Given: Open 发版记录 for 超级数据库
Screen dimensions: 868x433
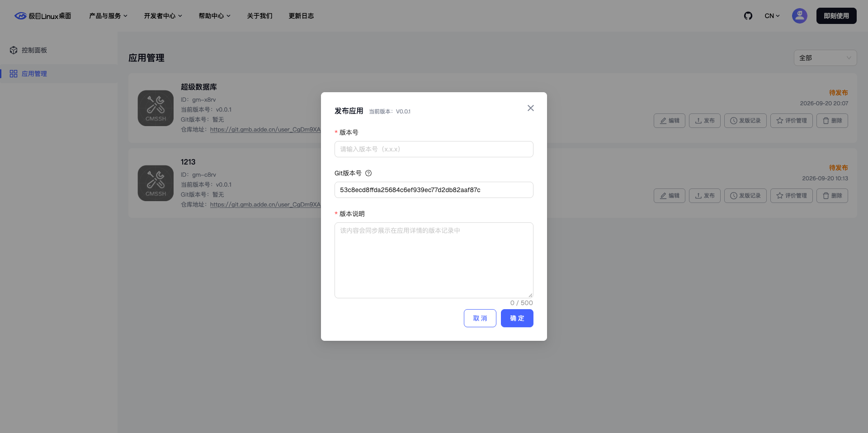Looking at the screenshot, I should pos(745,121).
